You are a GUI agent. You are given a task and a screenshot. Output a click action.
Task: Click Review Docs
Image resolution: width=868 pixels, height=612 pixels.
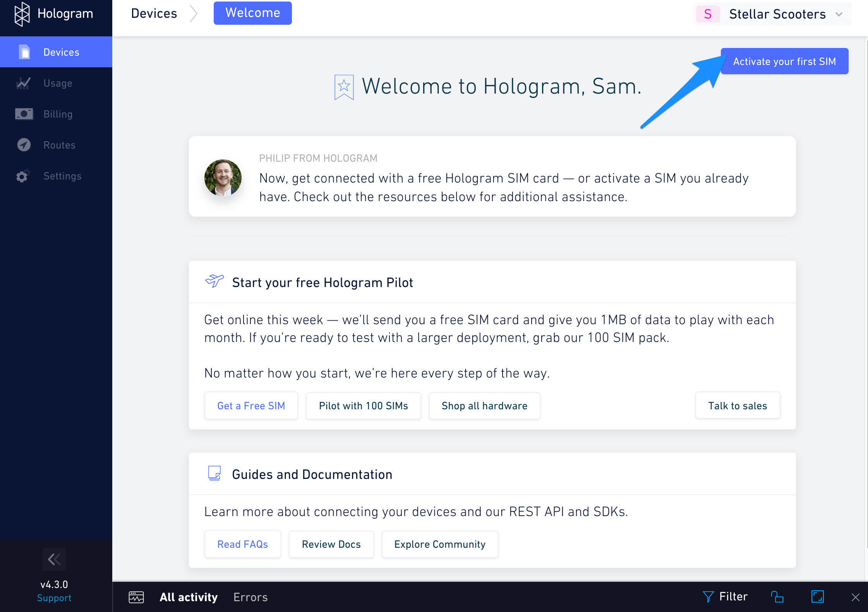(331, 544)
